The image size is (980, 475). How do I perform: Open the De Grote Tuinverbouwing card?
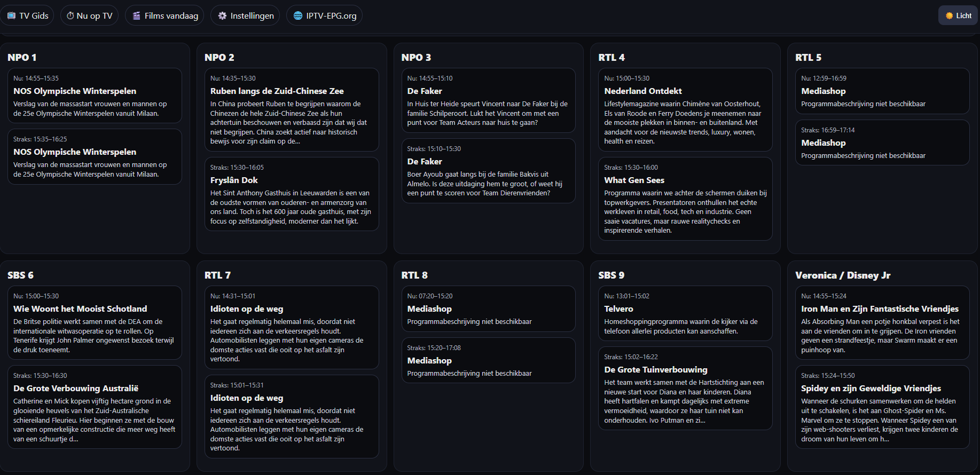pyautogui.click(x=681, y=388)
